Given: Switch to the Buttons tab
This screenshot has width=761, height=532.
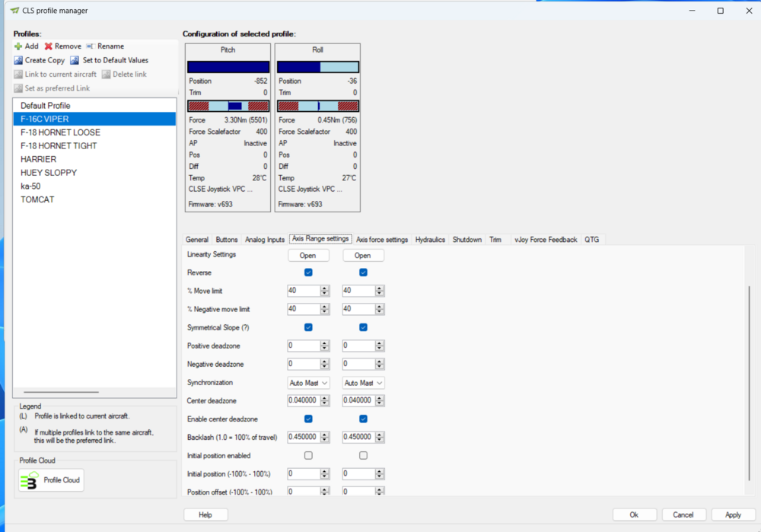Looking at the screenshot, I should (227, 239).
